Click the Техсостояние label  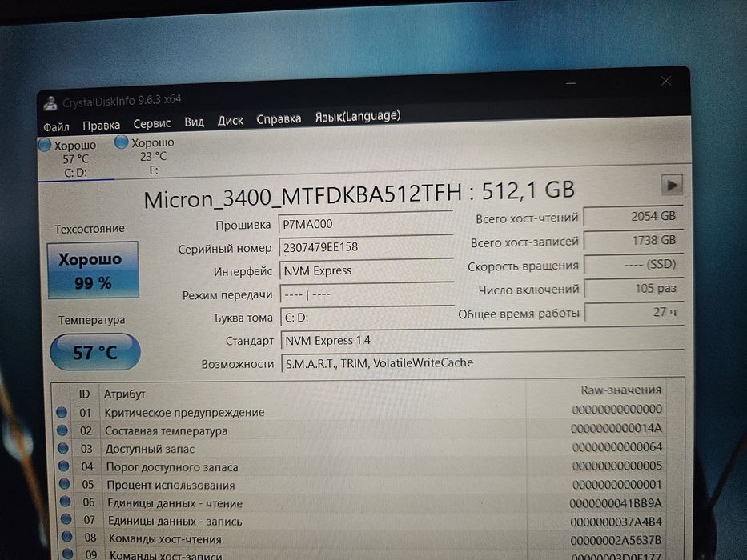(90, 229)
